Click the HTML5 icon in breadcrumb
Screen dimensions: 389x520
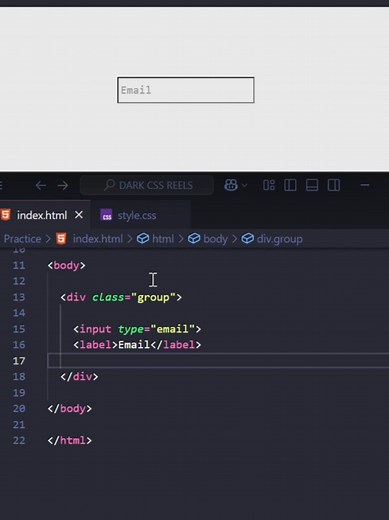pos(61,239)
